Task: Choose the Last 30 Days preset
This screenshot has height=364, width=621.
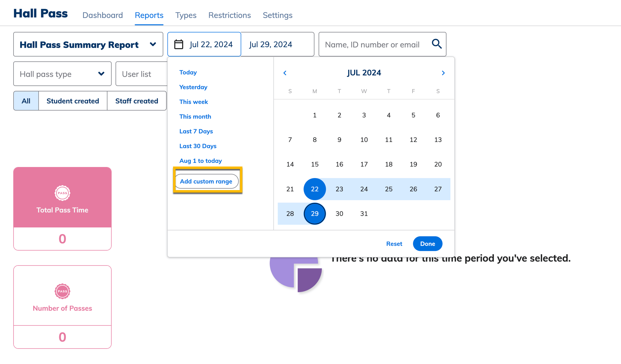Action: [x=198, y=146]
